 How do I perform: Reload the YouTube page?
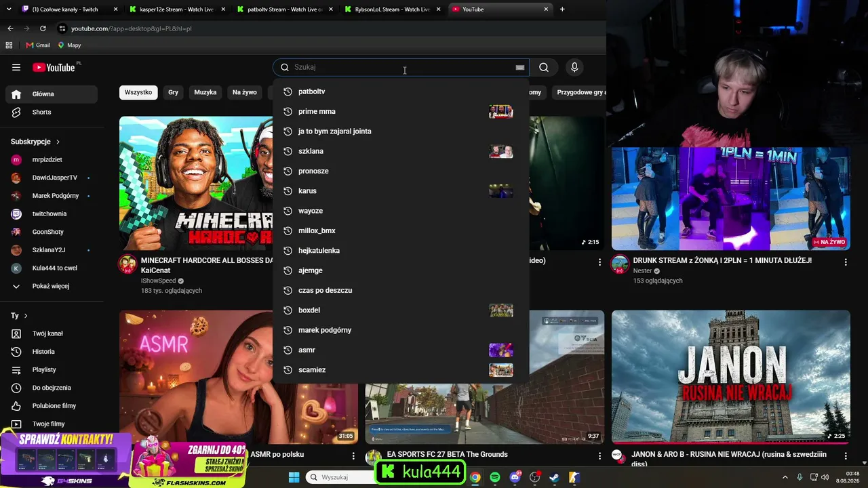43,28
